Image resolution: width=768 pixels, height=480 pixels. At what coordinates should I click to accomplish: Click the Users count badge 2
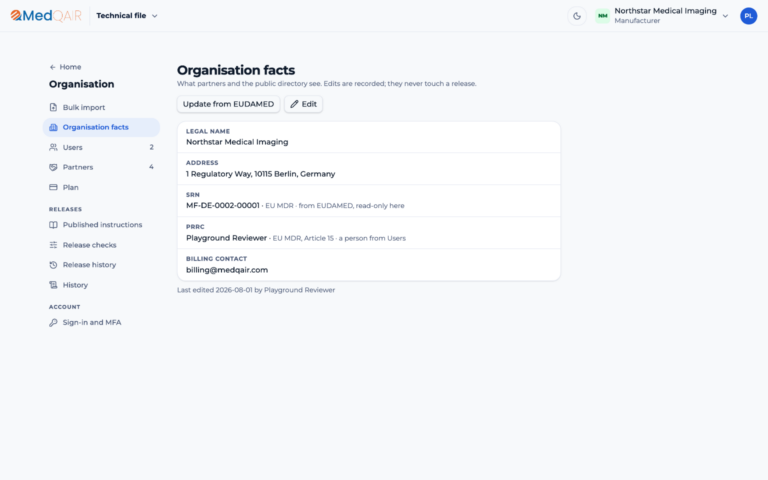(151, 147)
